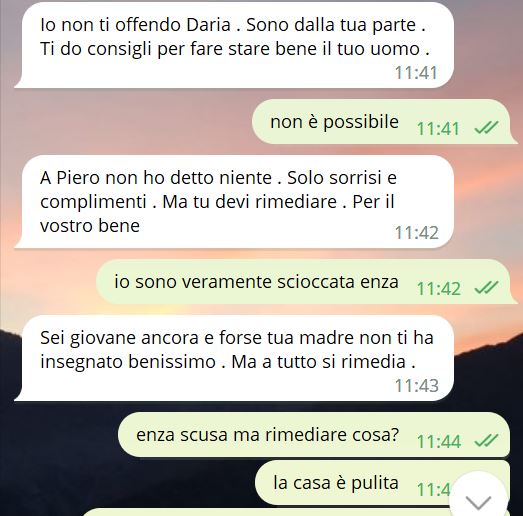The image size is (523, 516).
Task: Click green 11:42 time next to 'scioccata enza'
Action: (x=439, y=289)
